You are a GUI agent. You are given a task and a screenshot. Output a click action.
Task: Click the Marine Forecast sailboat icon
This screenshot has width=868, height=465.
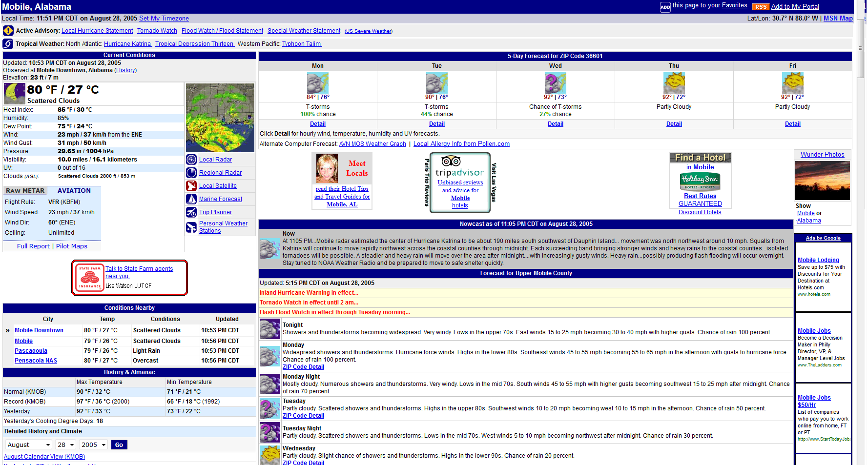[x=191, y=199]
